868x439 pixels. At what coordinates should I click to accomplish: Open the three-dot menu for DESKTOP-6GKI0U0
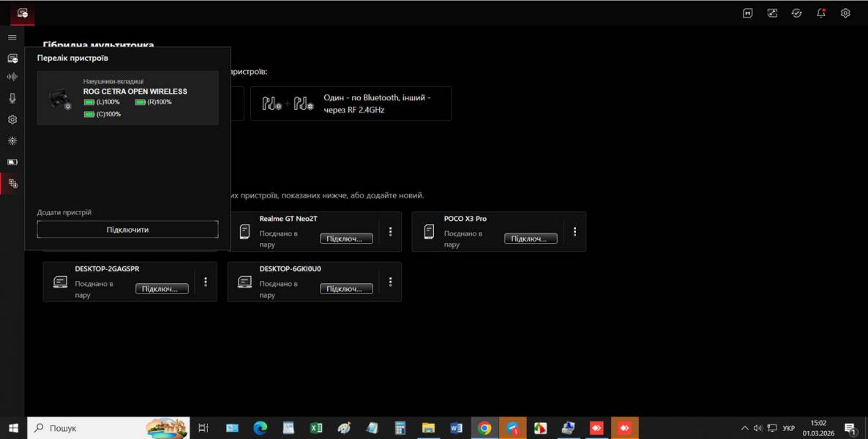(x=390, y=282)
